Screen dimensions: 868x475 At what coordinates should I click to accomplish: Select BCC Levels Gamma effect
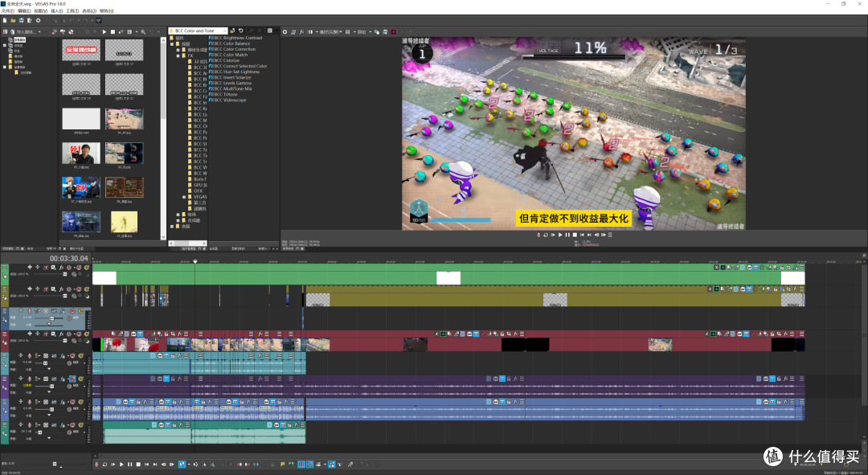(x=230, y=83)
